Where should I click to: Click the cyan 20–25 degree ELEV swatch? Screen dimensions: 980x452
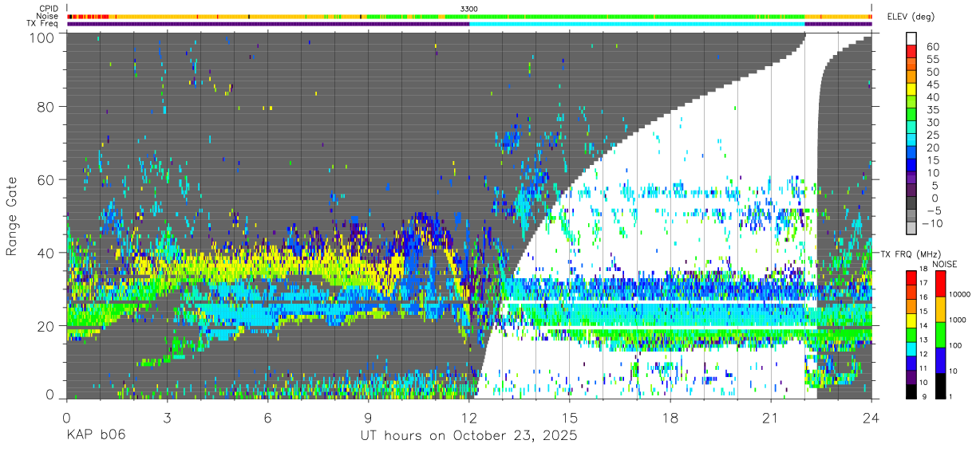(x=911, y=141)
